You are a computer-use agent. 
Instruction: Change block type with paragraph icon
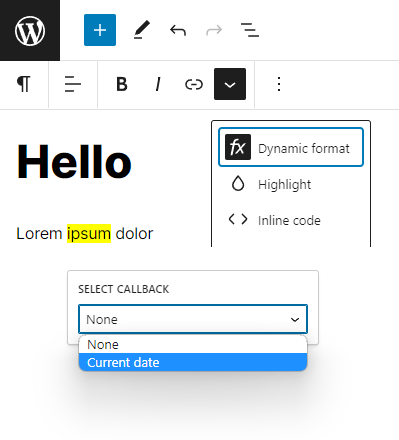(24, 84)
